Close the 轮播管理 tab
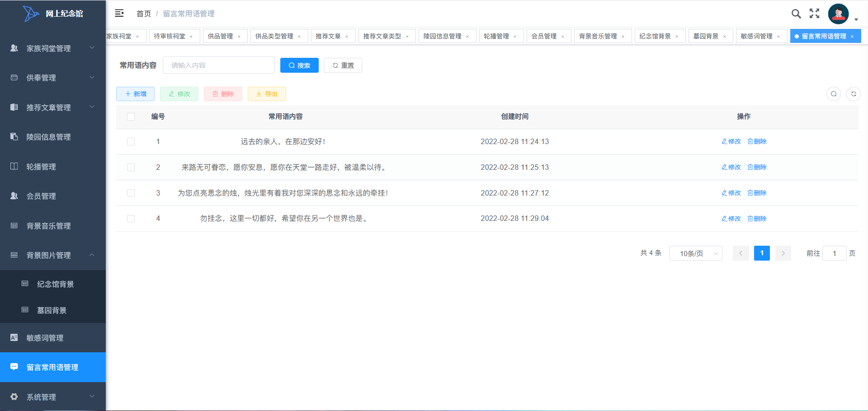This screenshot has width=868, height=411. pyautogui.click(x=515, y=37)
